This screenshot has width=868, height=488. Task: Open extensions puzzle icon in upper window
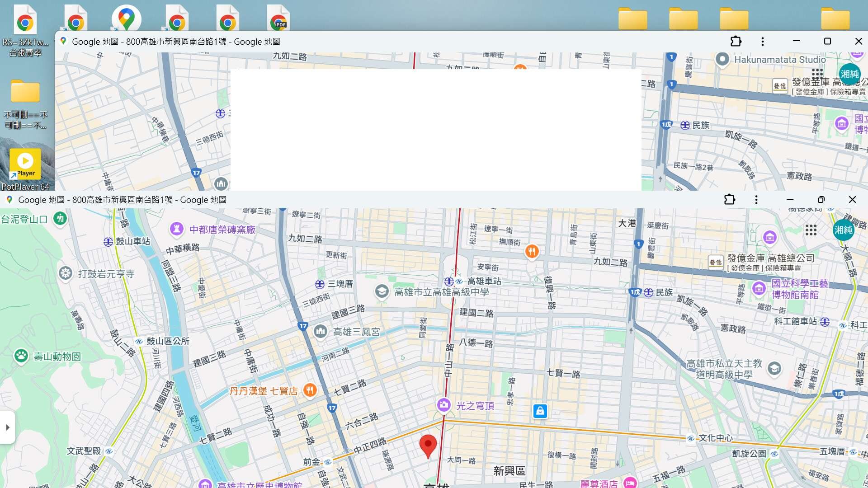point(736,42)
